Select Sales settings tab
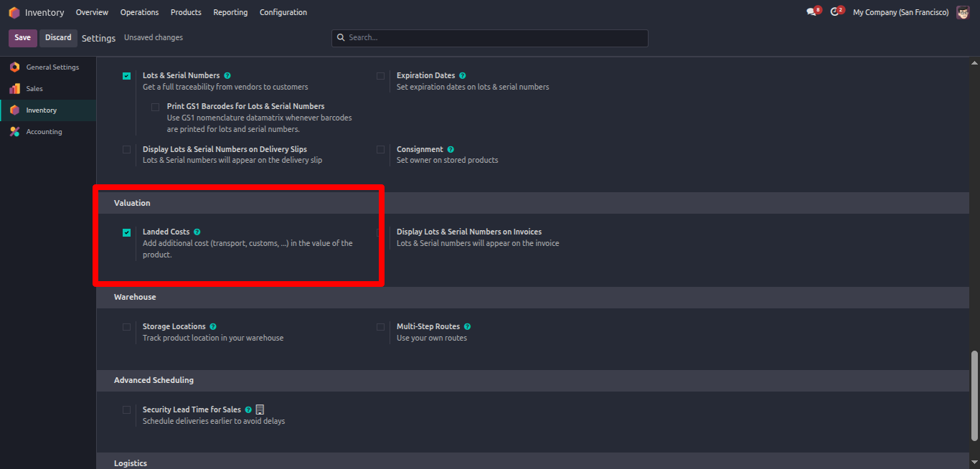 (48, 89)
